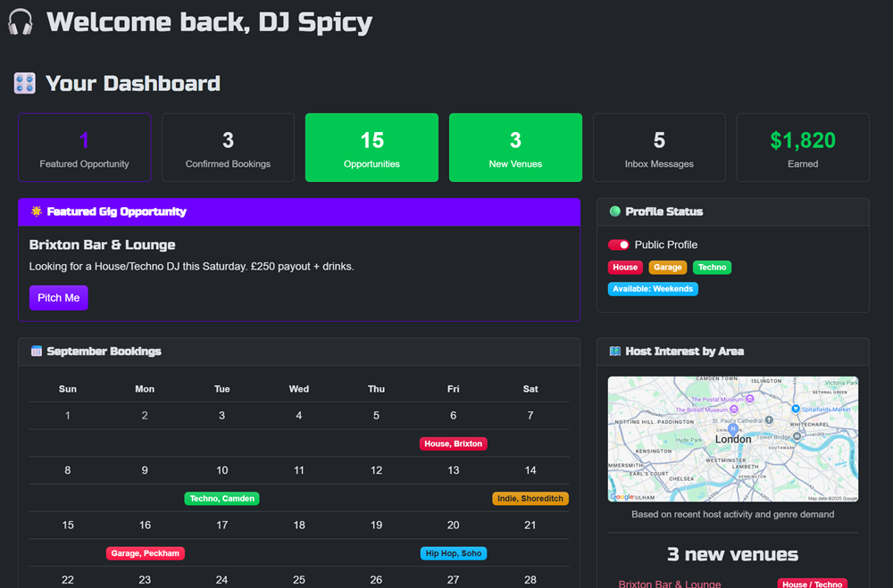Image resolution: width=893 pixels, height=588 pixels.
Task: View the Confirmed Bookings card
Action: tap(228, 148)
